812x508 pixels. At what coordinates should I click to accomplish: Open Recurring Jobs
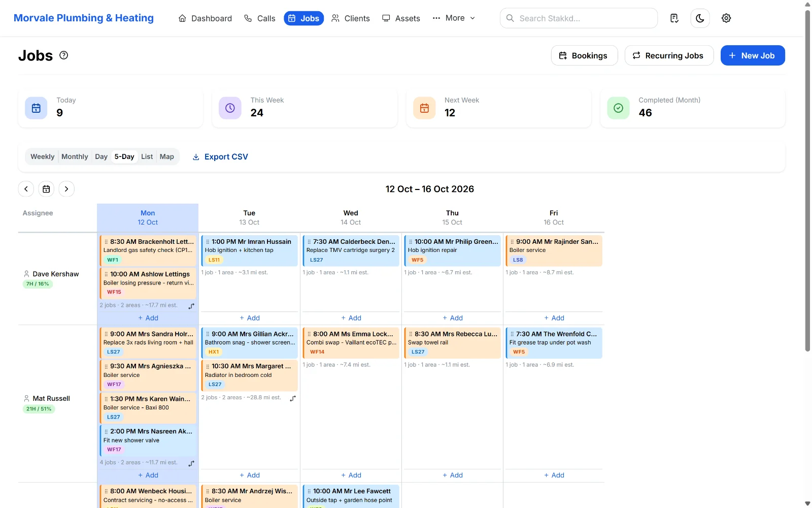coord(669,55)
